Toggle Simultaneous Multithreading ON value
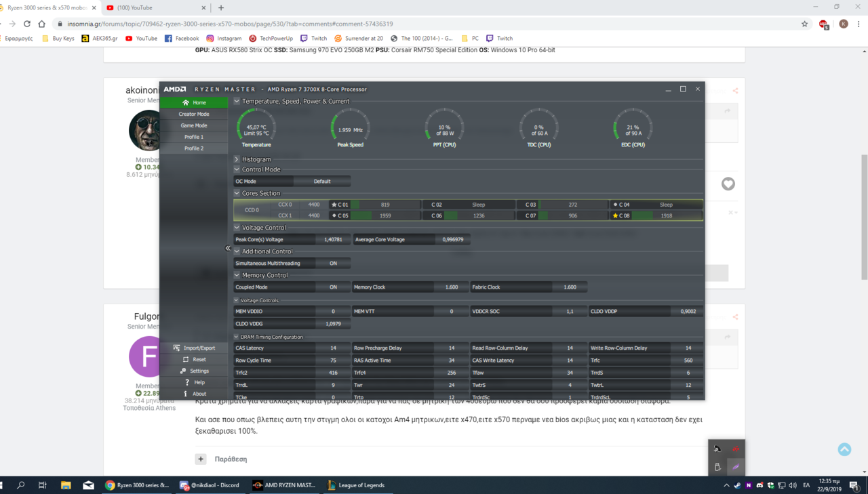 point(333,263)
